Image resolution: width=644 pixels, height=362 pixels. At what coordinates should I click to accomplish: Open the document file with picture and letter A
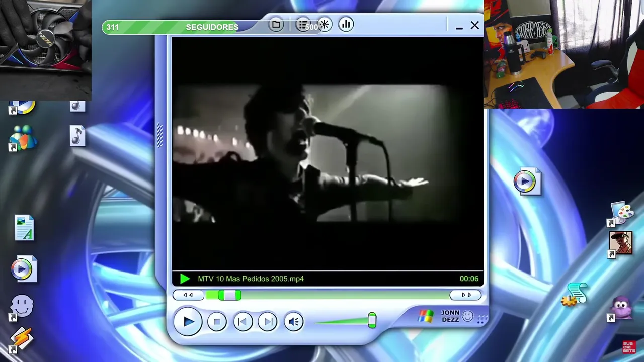24,228
